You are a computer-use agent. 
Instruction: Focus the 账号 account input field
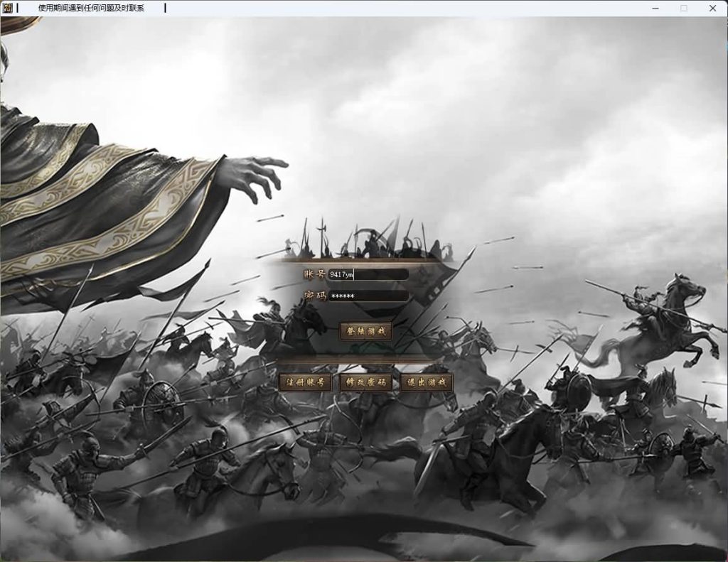point(369,274)
